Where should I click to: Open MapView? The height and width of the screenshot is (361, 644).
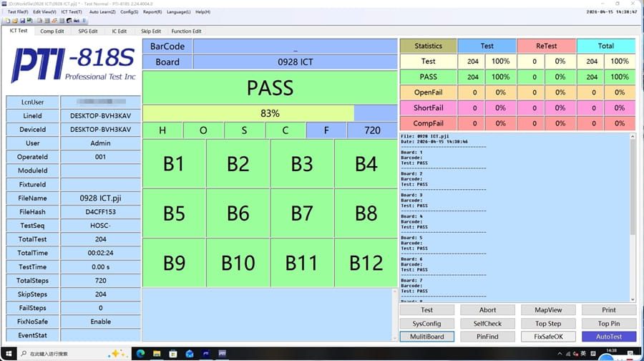pyautogui.click(x=548, y=310)
